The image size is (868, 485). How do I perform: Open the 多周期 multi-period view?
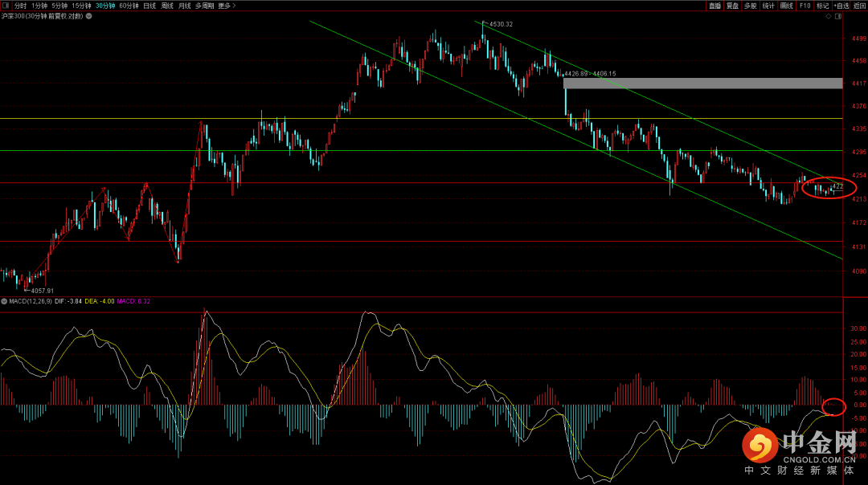pos(204,6)
